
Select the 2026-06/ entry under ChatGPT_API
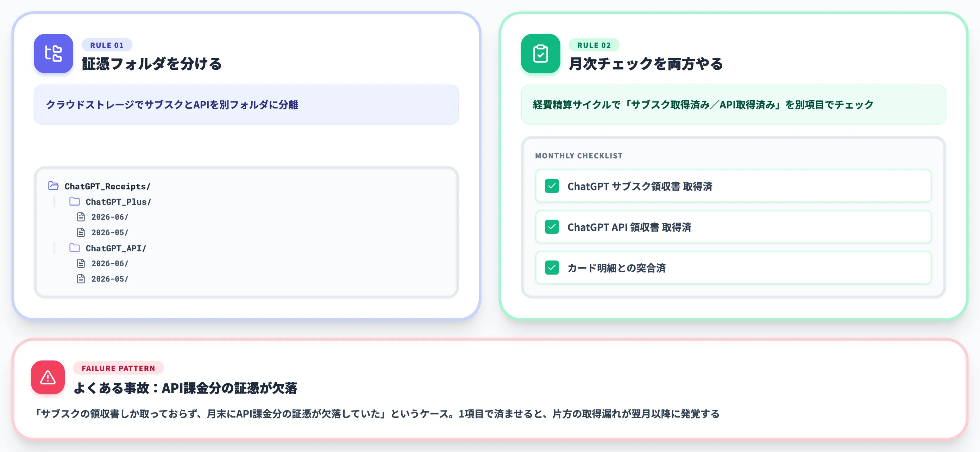(103, 263)
